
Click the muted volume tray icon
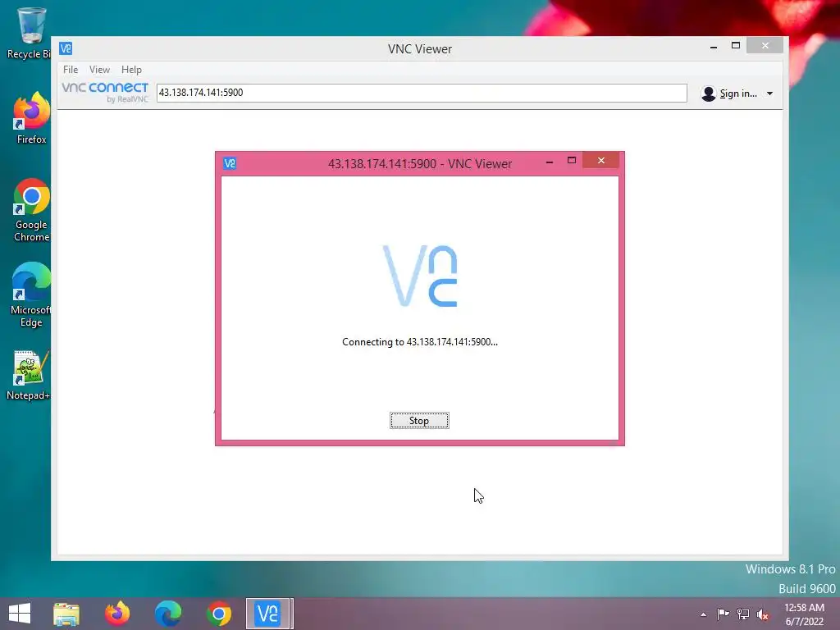pyautogui.click(x=763, y=614)
